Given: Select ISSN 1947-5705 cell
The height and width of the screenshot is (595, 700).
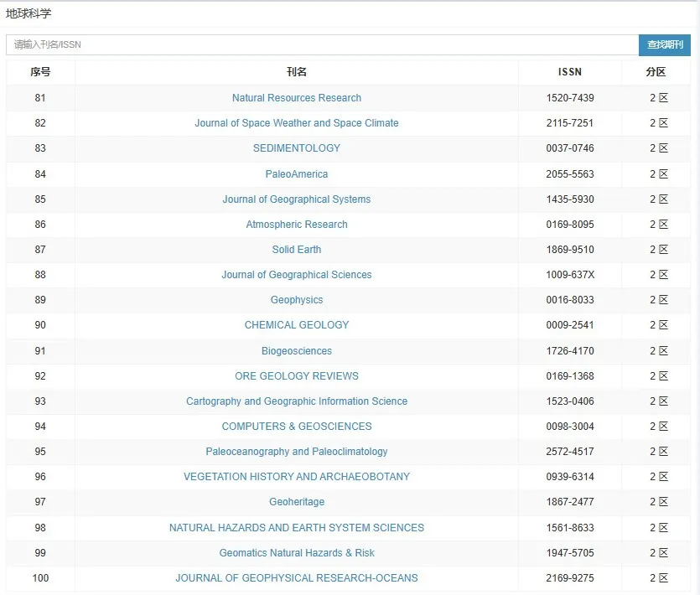Looking at the screenshot, I should pos(570,552).
